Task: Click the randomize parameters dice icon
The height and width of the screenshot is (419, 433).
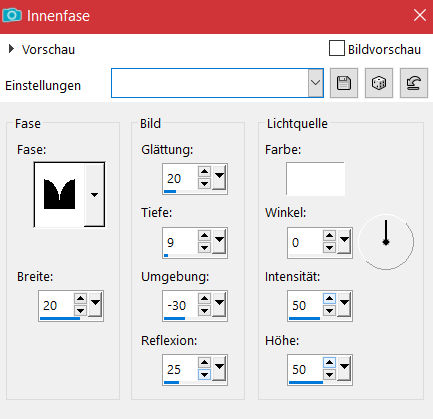Action: (379, 83)
